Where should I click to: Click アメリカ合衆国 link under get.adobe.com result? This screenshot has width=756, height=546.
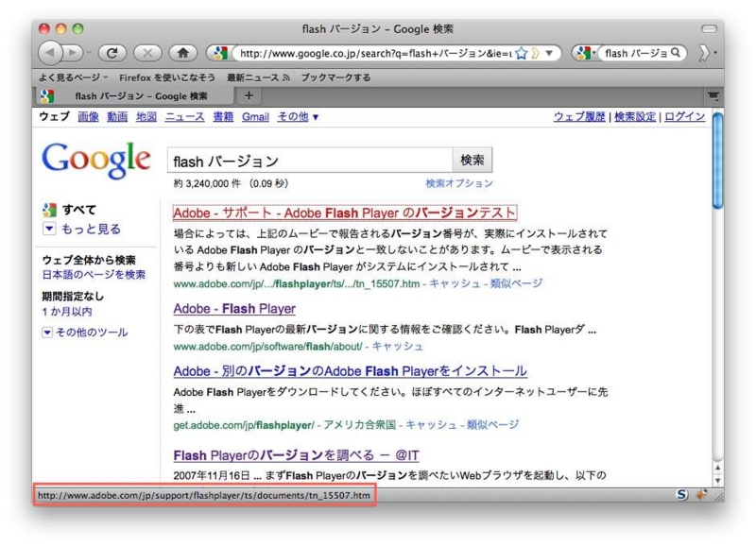pos(360,425)
